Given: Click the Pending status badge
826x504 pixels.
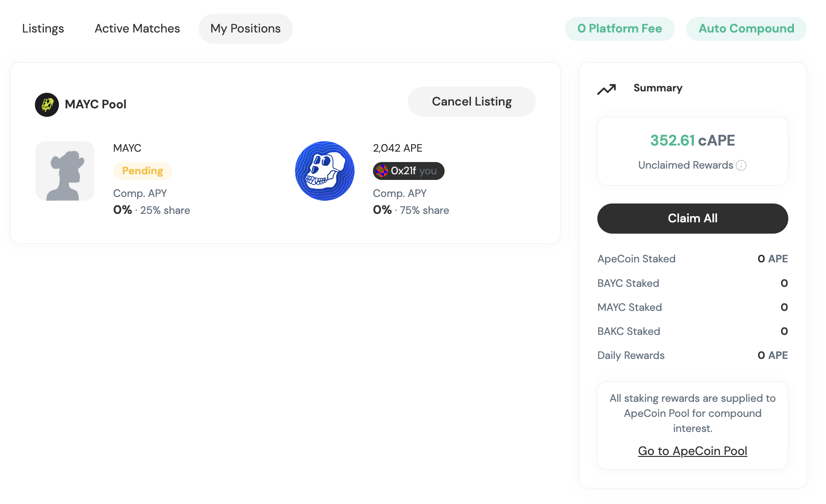Looking at the screenshot, I should tap(142, 171).
